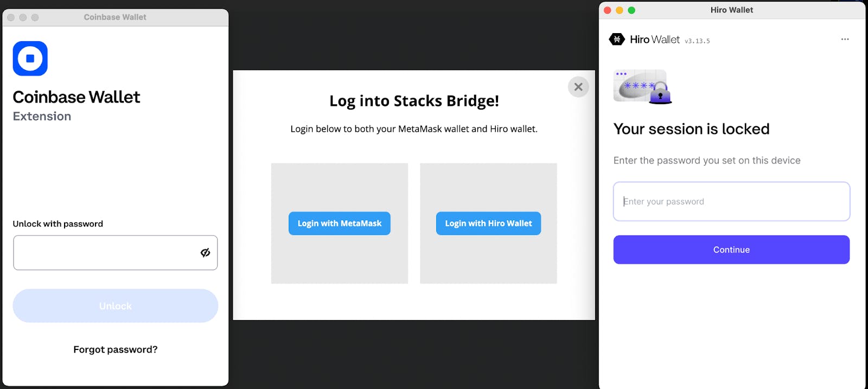Minimize the Hiro Wallet window
Viewport: 868px width, 389px height.
620,10
